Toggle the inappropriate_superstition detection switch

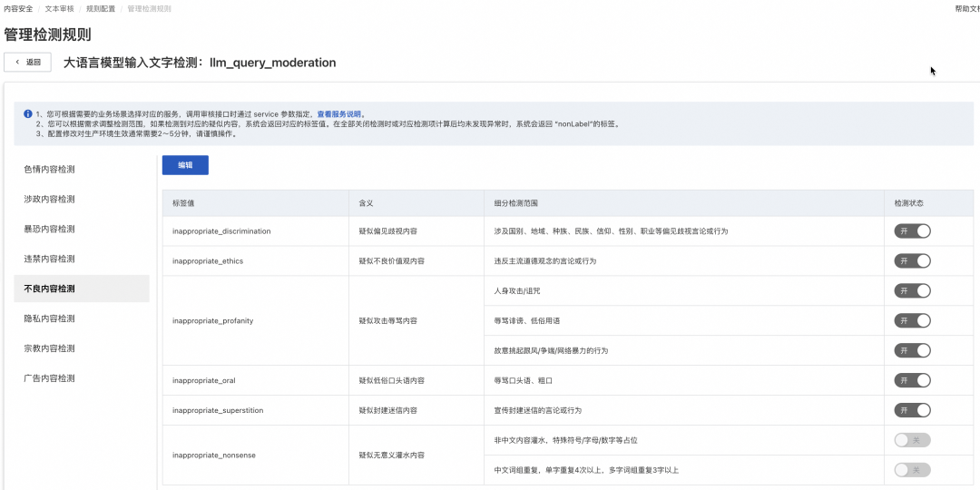click(913, 410)
